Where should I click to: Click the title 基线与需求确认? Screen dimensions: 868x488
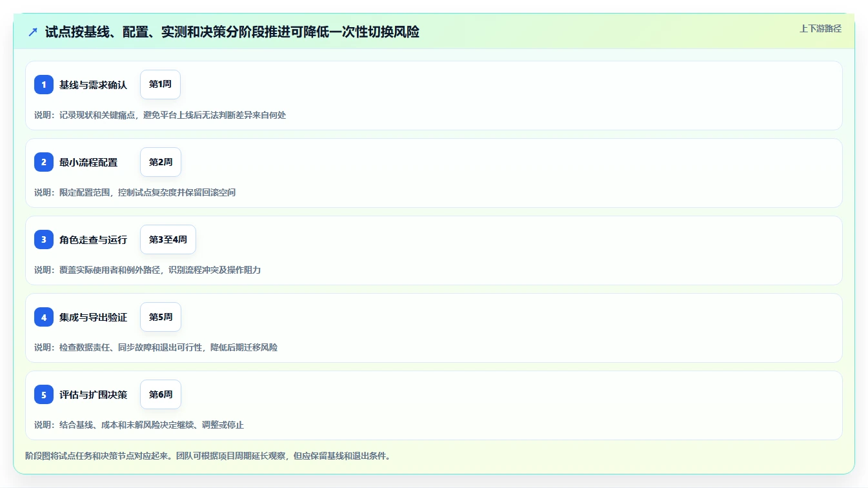(93, 85)
